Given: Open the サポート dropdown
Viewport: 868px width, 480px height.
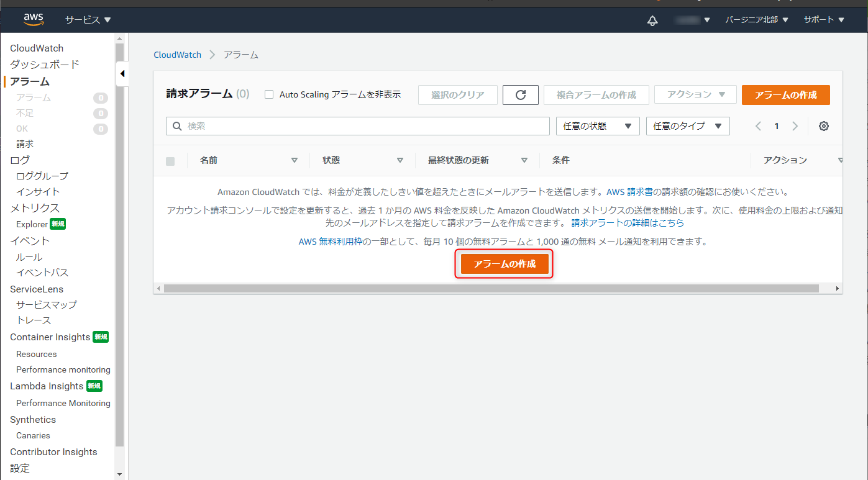Looking at the screenshot, I should pos(824,20).
